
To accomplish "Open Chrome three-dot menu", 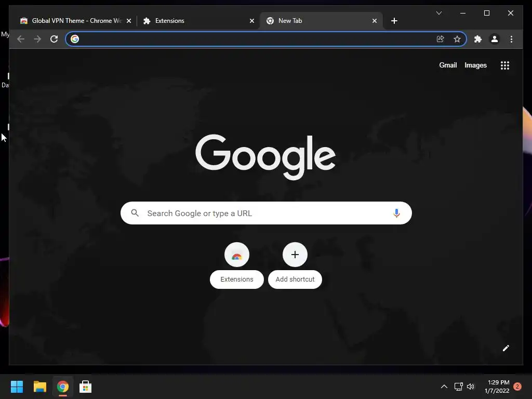I will click(511, 39).
